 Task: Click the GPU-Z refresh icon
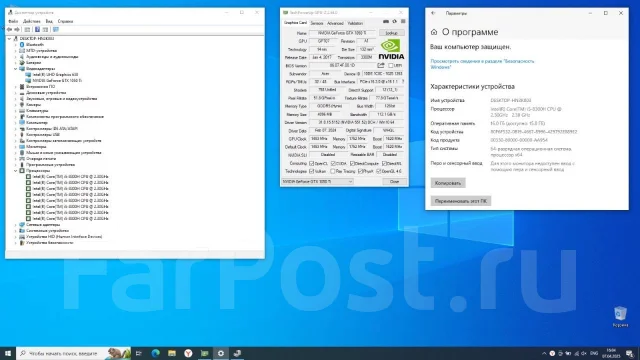(x=394, y=22)
